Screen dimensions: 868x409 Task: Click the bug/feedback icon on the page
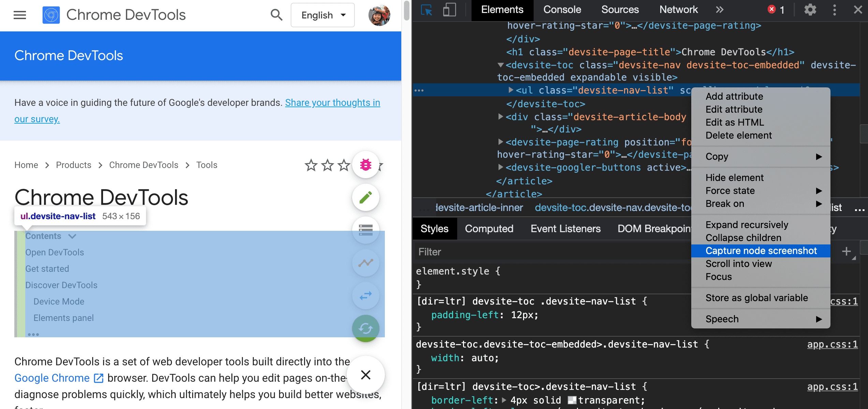pos(365,165)
